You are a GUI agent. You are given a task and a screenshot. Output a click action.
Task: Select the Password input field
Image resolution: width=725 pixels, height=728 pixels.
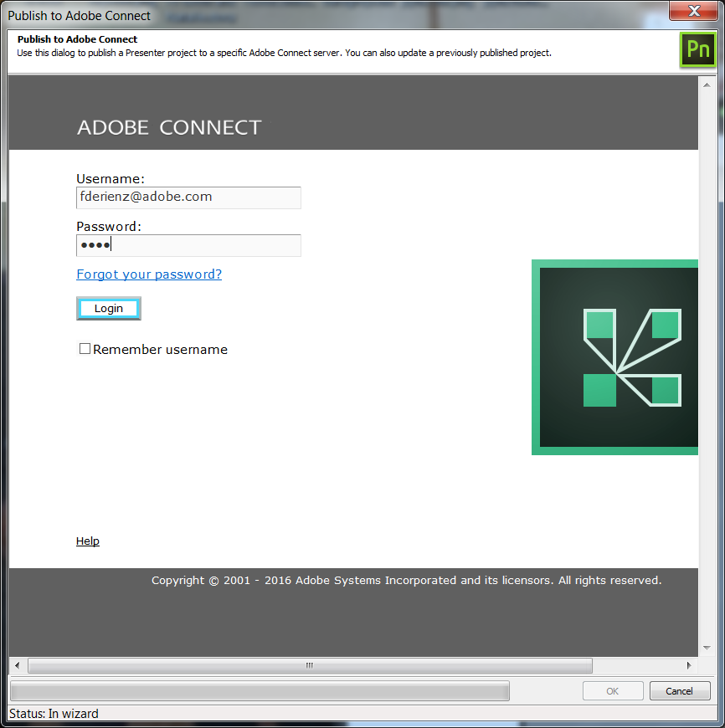(x=188, y=245)
